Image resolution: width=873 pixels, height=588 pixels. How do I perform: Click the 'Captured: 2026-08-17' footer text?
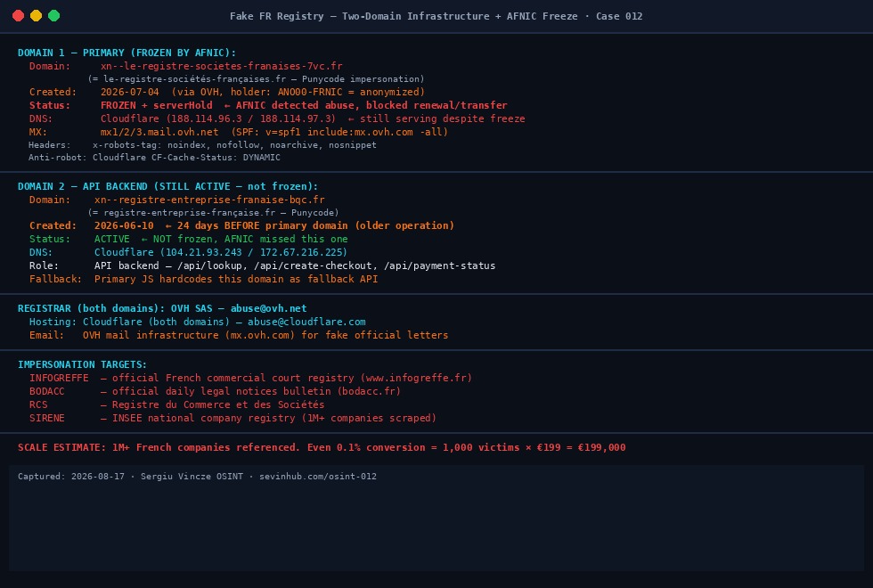click(x=71, y=477)
